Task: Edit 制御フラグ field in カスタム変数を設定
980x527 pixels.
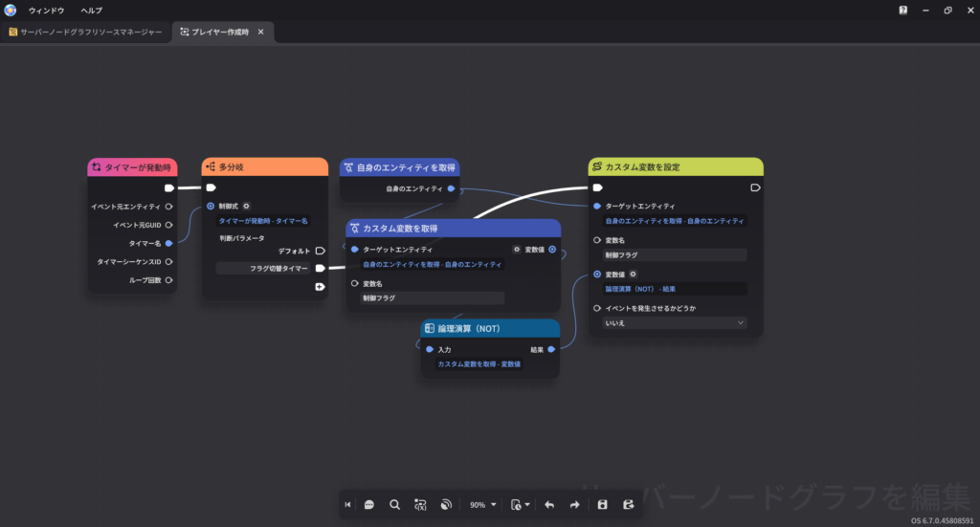Action: [675, 254]
